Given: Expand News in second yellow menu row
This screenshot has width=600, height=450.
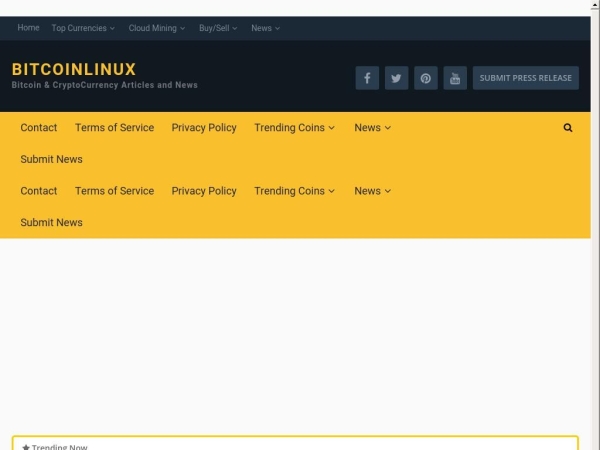Looking at the screenshot, I should [x=373, y=191].
